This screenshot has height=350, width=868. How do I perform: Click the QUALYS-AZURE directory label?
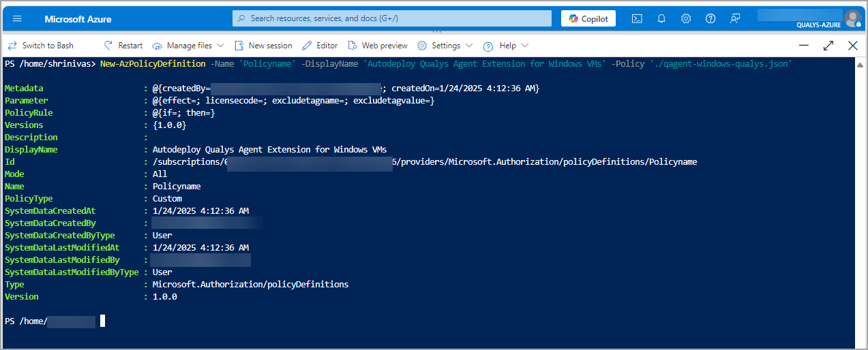point(818,25)
